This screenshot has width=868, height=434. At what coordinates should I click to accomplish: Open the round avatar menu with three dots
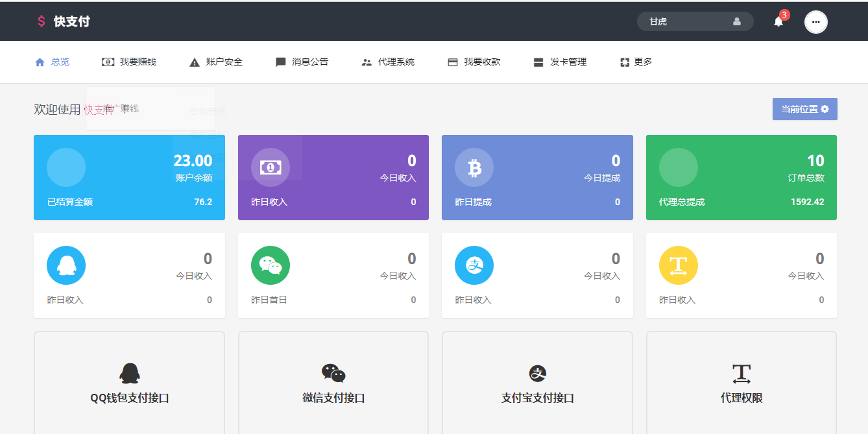[x=816, y=21]
